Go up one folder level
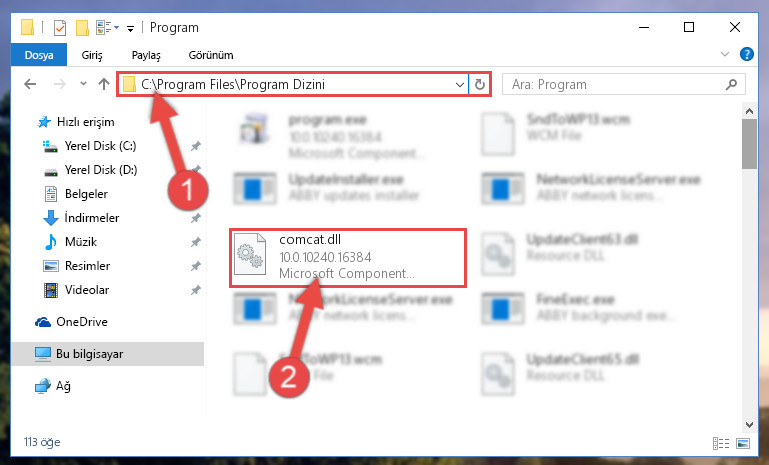The height and width of the screenshot is (465, 769). coord(103,84)
